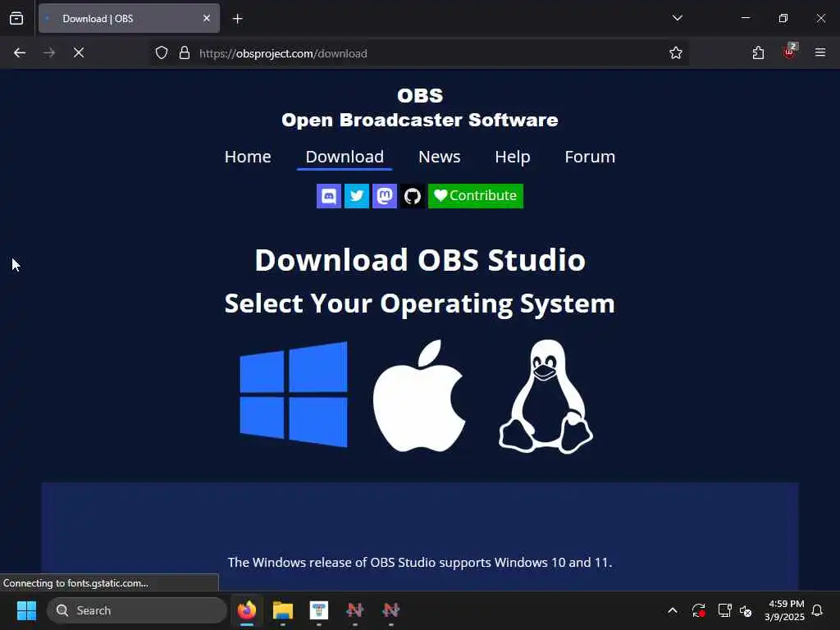Open the Forum link

point(590,157)
